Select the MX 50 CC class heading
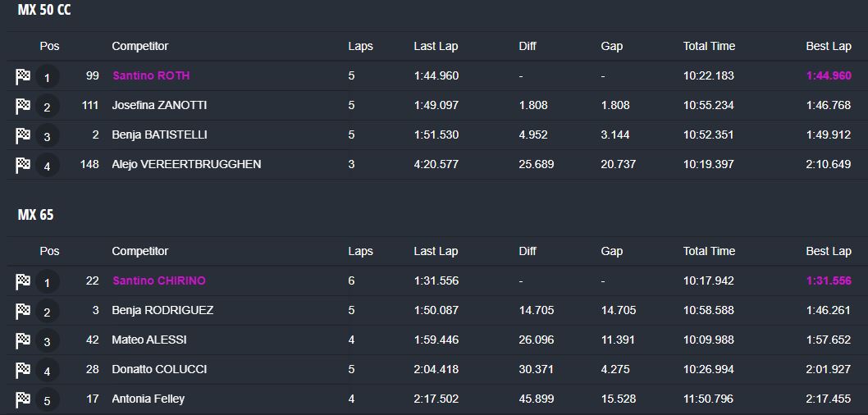This screenshot has height=415, width=868. pyautogui.click(x=44, y=10)
